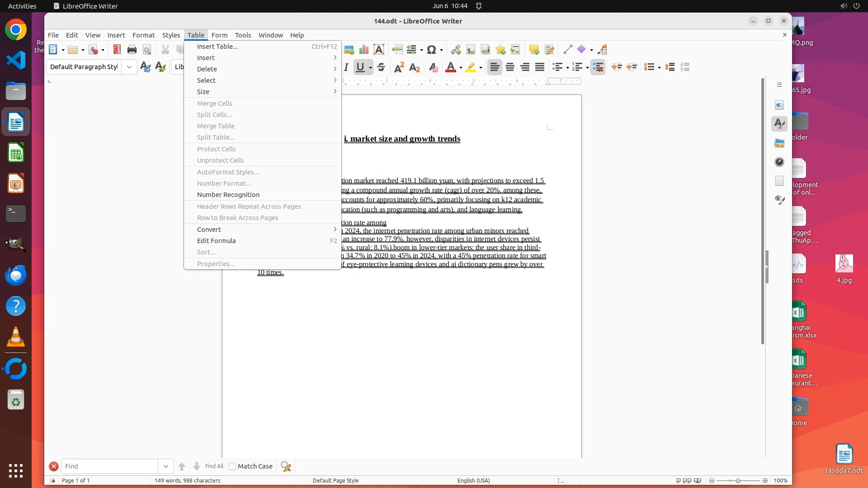Click the Find All button

214,466
